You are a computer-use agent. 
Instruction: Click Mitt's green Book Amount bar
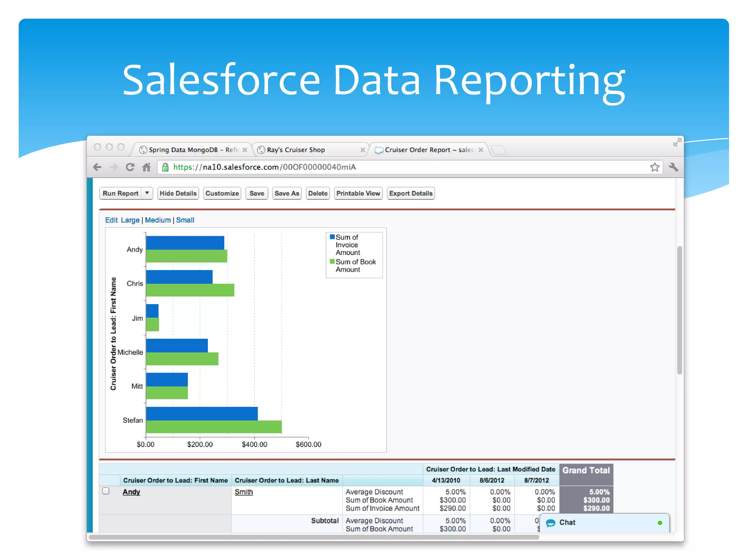point(167,393)
